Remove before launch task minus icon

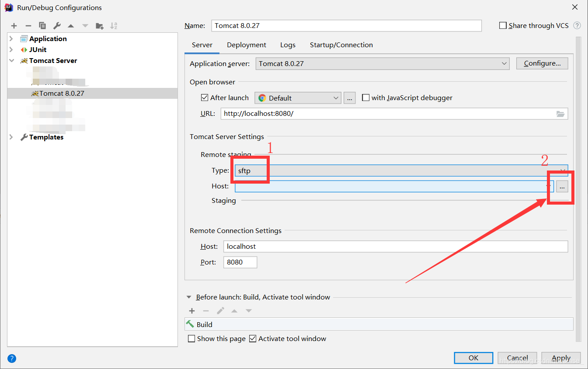206,311
